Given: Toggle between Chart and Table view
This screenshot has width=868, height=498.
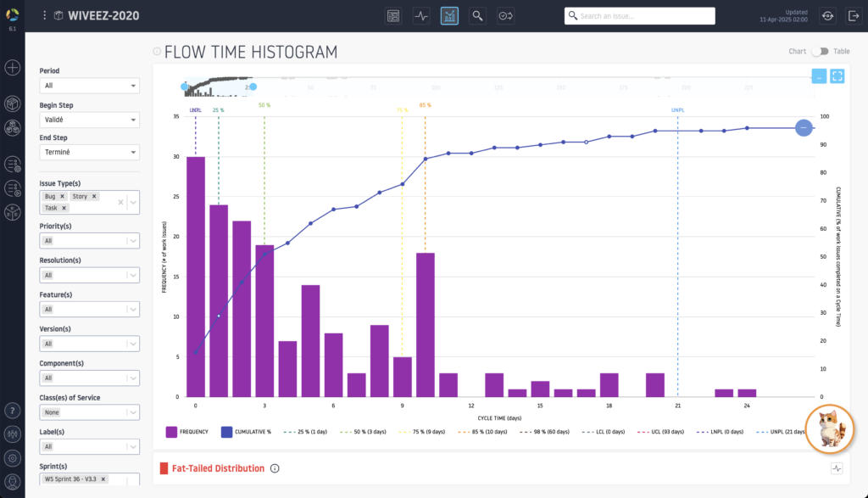Looking at the screenshot, I should (819, 52).
